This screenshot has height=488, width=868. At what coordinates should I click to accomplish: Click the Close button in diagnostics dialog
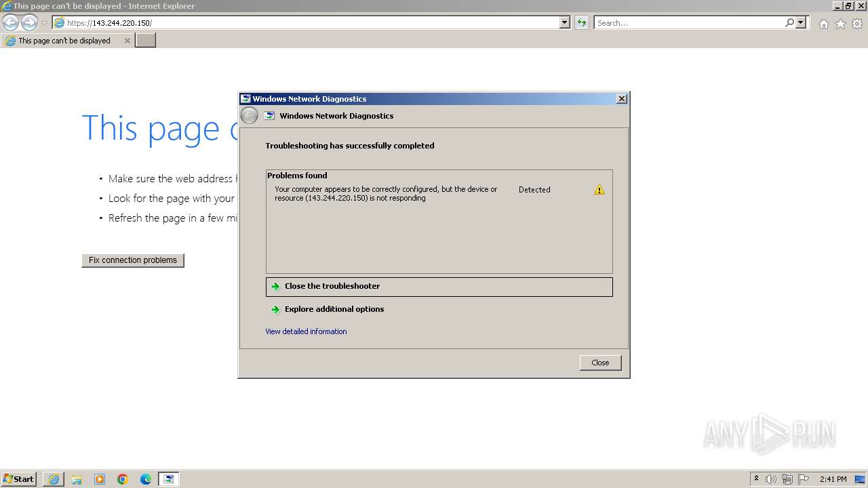pos(600,363)
